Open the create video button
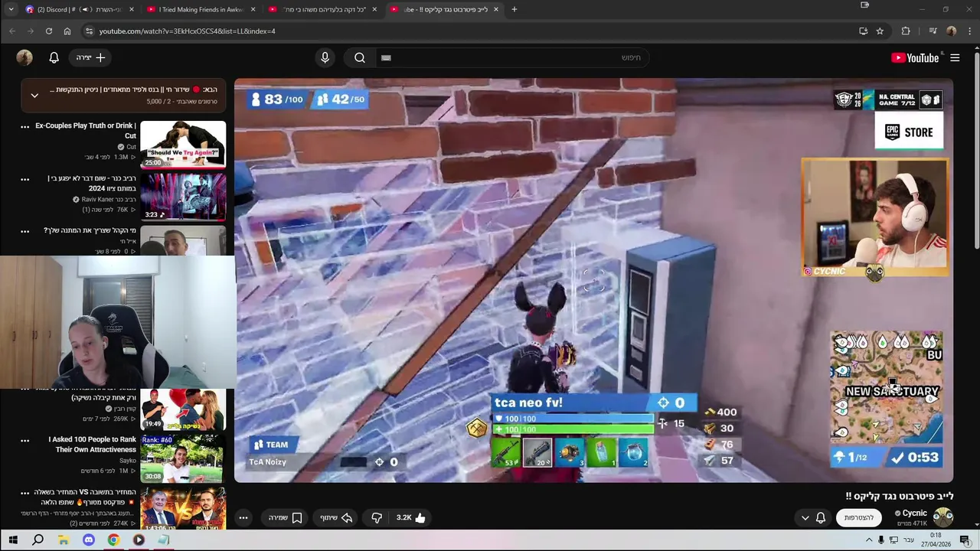The image size is (980, 551). pyautogui.click(x=91, y=57)
